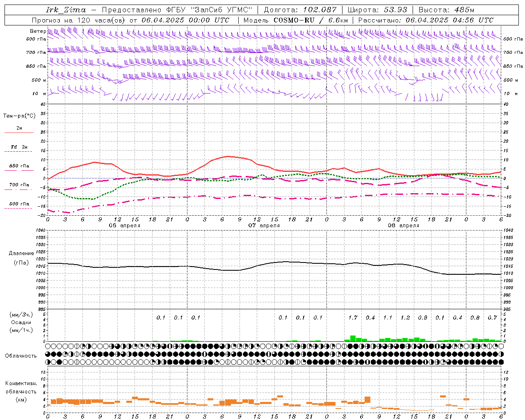Screen dimensions: 525x420
Task: Click the 1.2 precipitation value
Action: pos(405,317)
